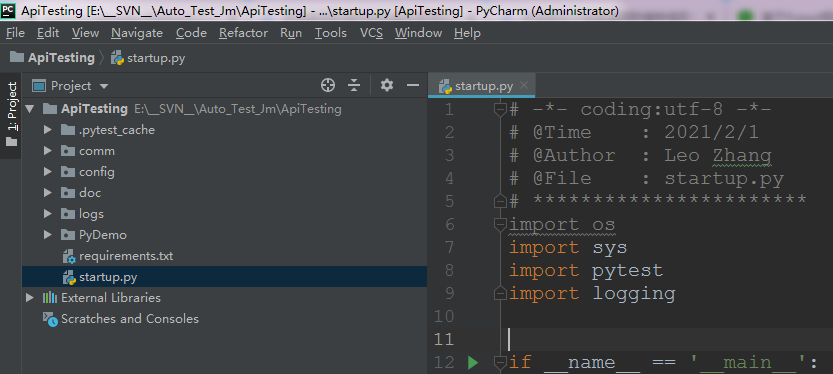
Task: Open the VCS menu
Action: pyautogui.click(x=371, y=33)
